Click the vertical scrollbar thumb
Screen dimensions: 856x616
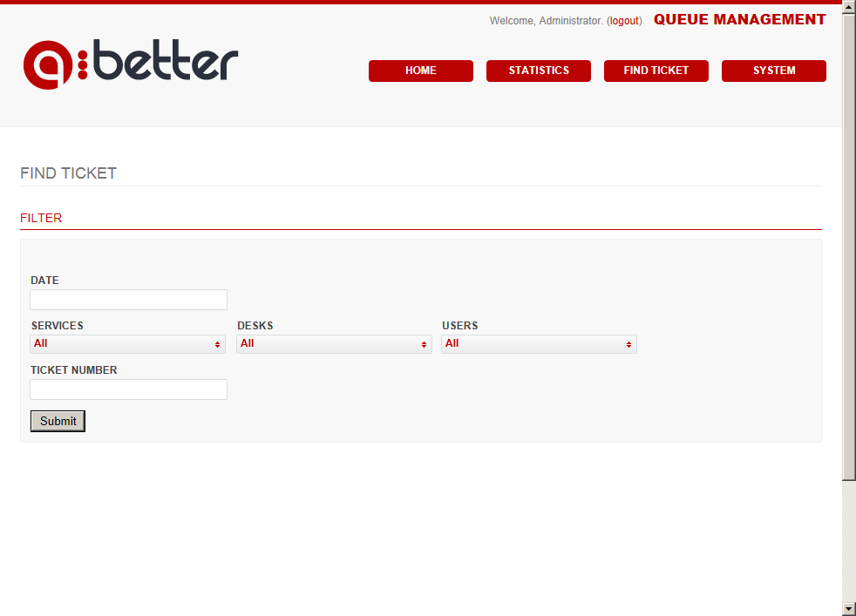point(848,244)
